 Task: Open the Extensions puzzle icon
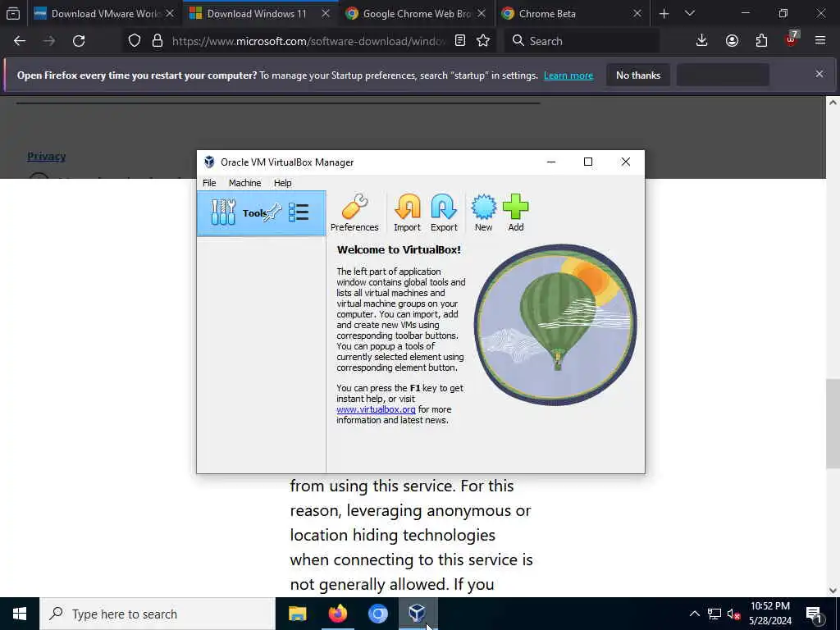[761, 41]
